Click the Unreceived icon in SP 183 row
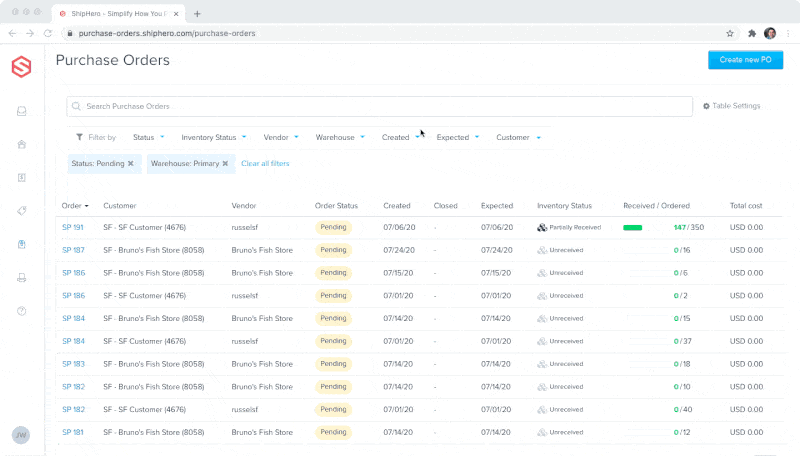Screen dimensions: 800x456 click(x=542, y=364)
